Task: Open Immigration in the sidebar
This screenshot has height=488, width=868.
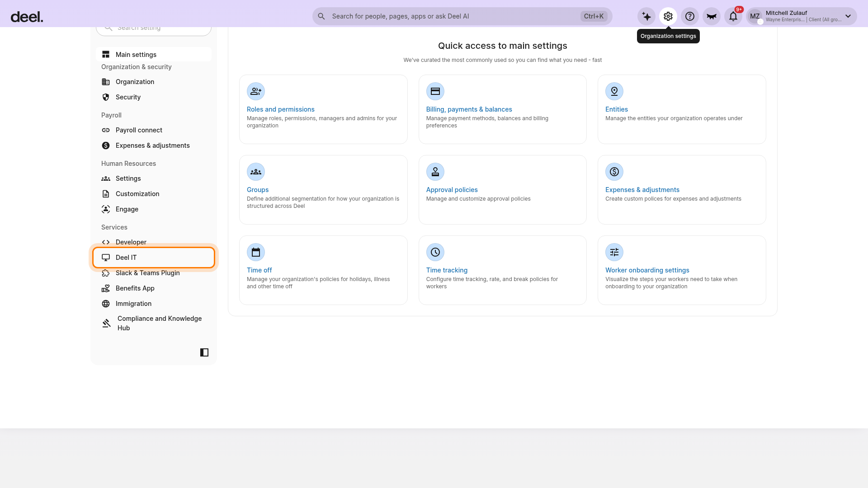Action: click(154, 304)
